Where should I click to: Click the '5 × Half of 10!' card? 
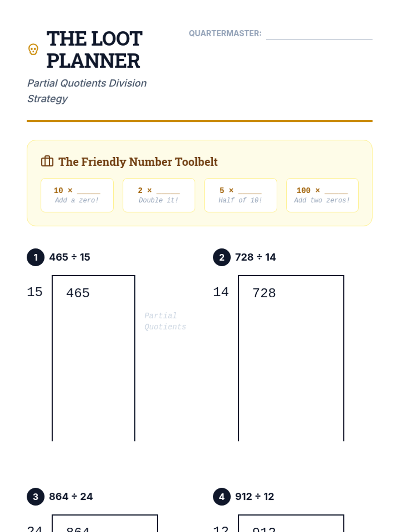point(241,195)
